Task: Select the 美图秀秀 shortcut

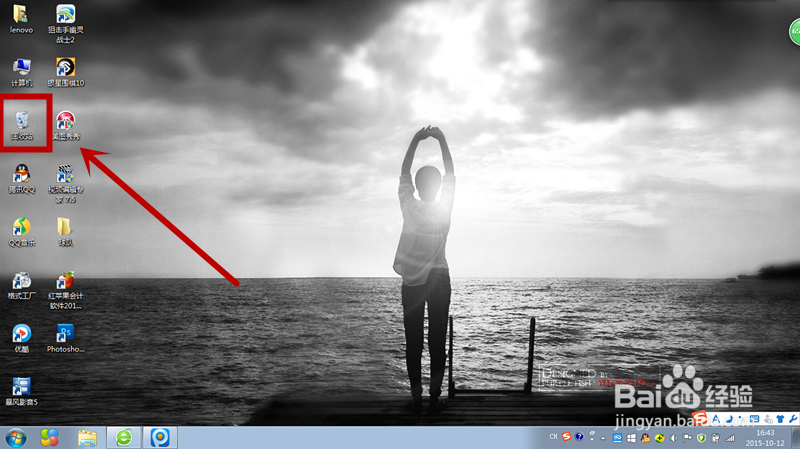Action: coord(65,126)
